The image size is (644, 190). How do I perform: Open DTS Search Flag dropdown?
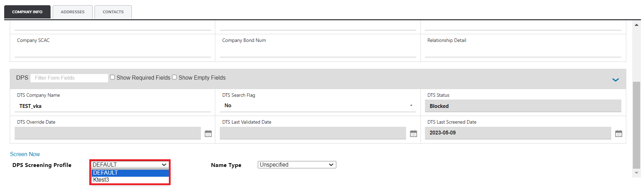tap(317, 105)
